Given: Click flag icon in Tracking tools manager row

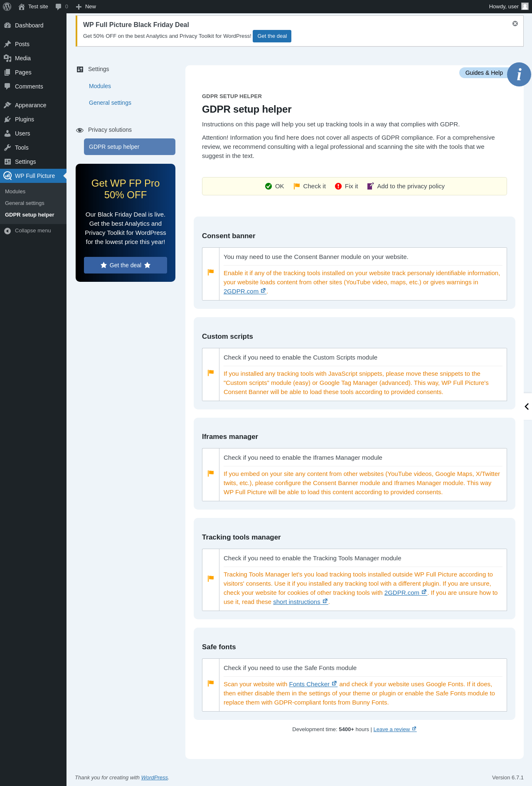Looking at the screenshot, I should 211,578.
